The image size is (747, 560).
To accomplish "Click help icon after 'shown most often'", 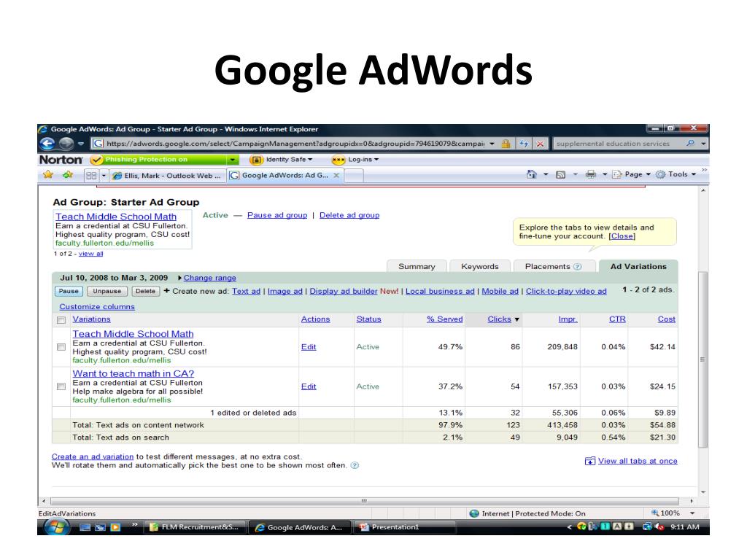I will [355, 465].
